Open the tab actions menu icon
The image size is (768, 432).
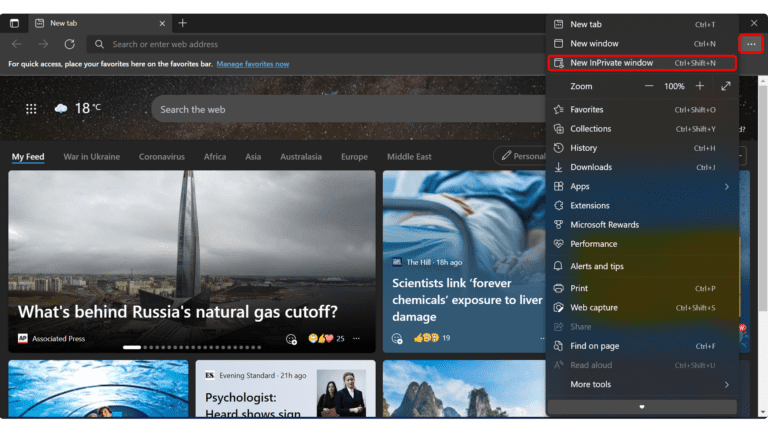[14, 23]
